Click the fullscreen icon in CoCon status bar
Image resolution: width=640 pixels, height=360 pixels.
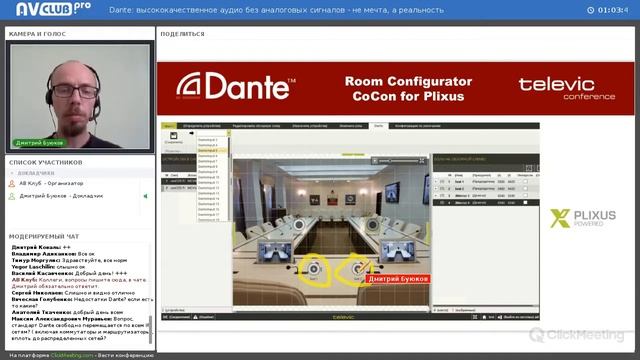point(475,317)
